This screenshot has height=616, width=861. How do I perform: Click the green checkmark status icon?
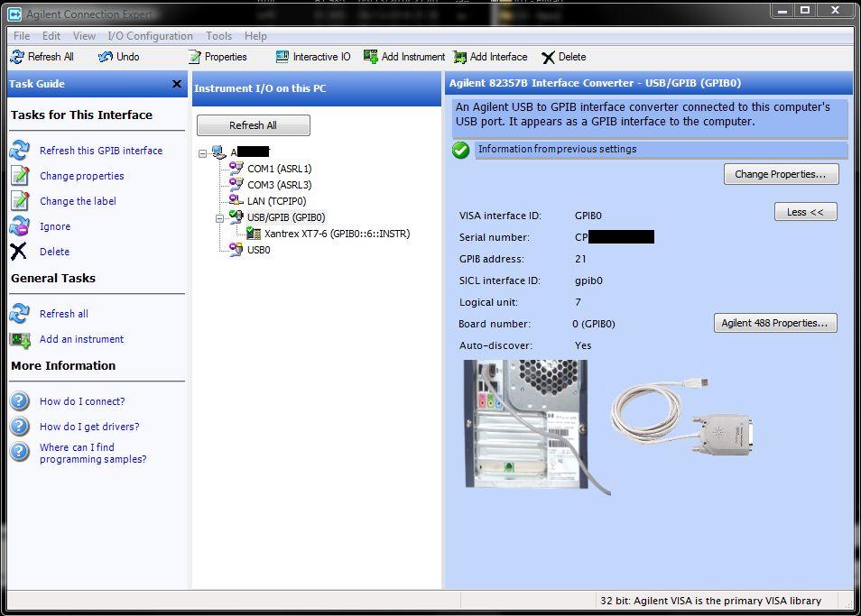tap(460, 150)
